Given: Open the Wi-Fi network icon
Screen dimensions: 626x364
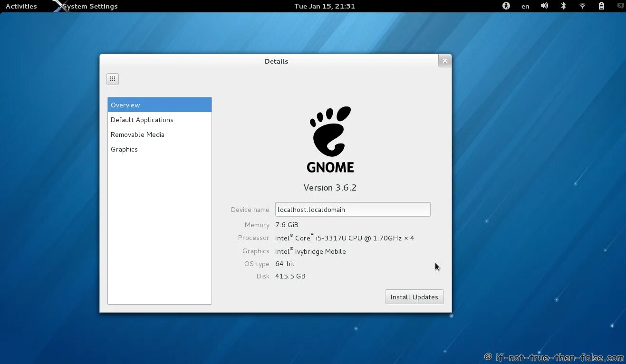Looking at the screenshot, I should point(582,6).
